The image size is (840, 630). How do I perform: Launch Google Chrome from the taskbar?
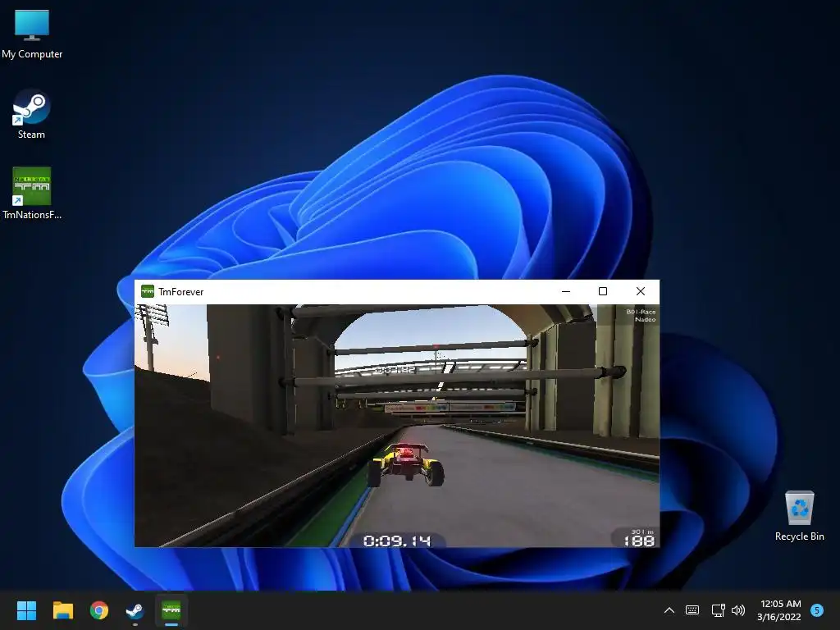pos(99,610)
